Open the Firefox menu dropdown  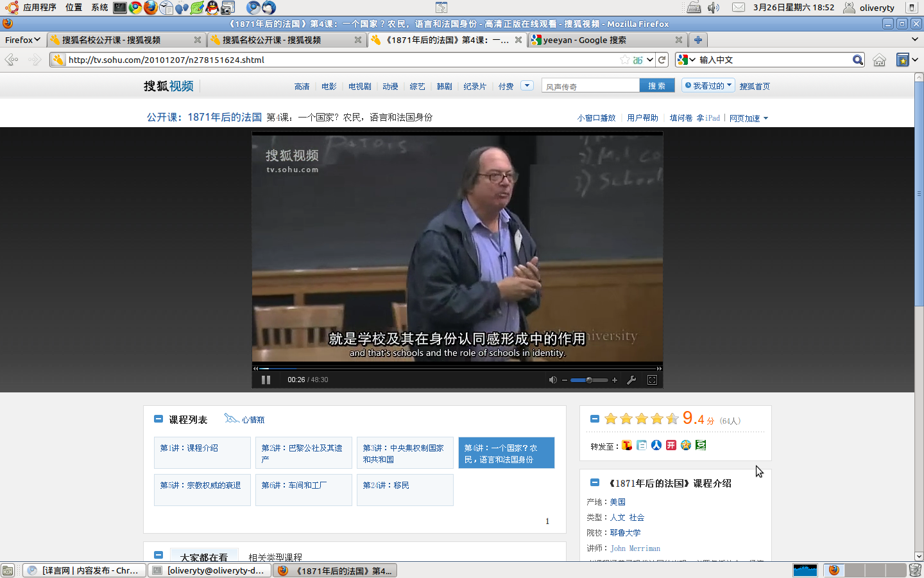(22, 40)
